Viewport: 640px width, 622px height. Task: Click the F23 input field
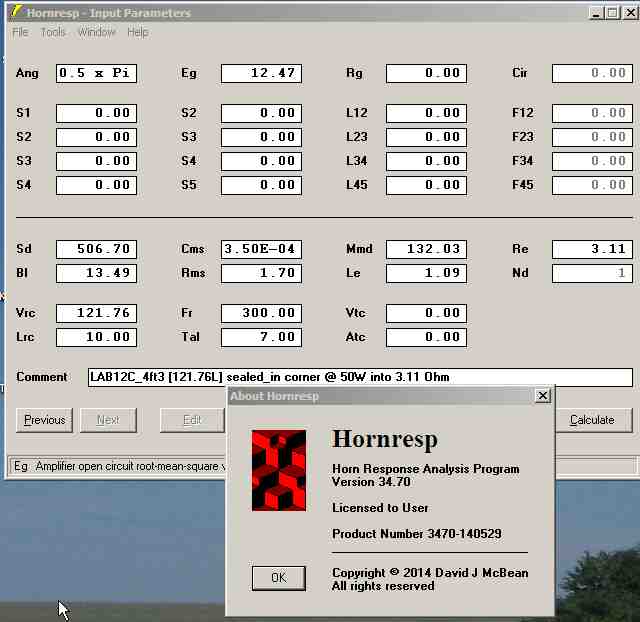tap(592, 138)
